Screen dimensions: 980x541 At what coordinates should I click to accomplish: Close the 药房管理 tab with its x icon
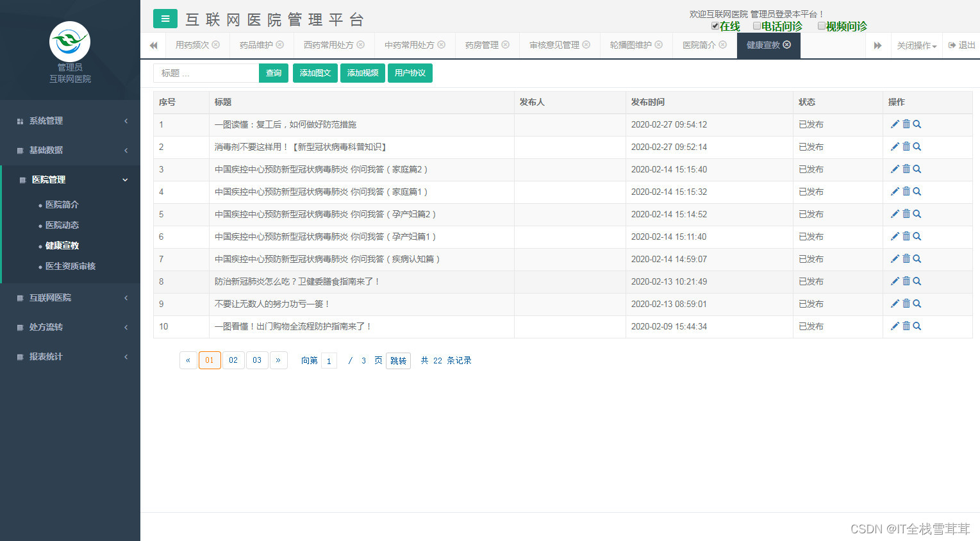506,45
